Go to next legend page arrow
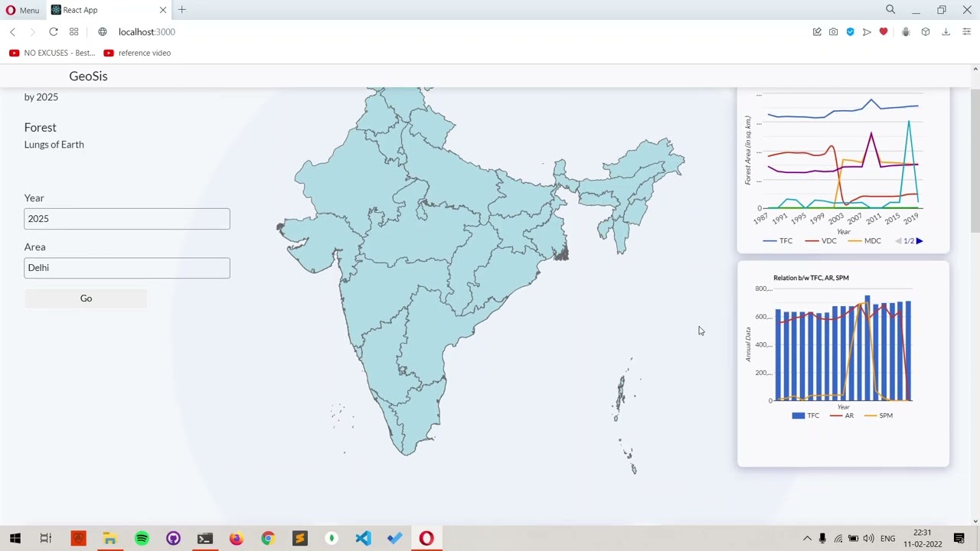 coord(920,241)
